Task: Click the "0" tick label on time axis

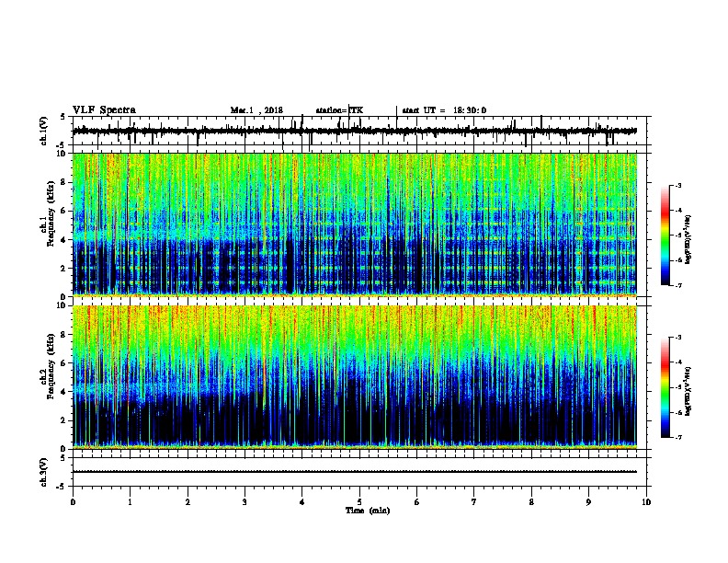Action: coord(73,502)
